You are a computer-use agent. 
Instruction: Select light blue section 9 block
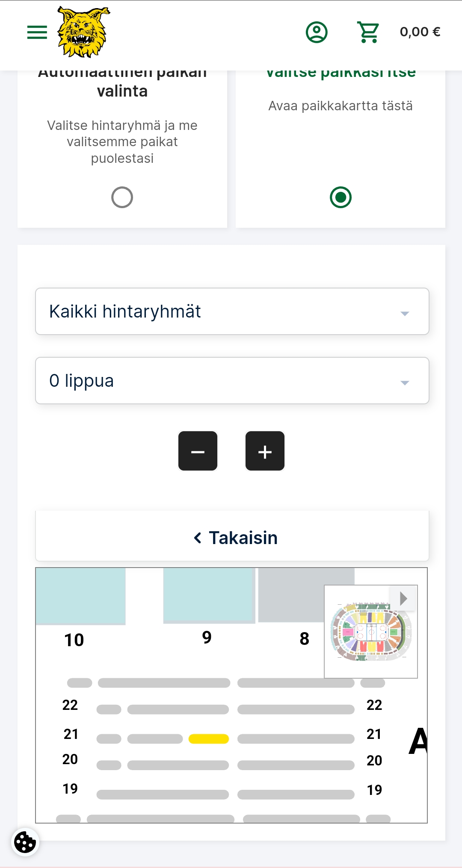[x=209, y=595]
